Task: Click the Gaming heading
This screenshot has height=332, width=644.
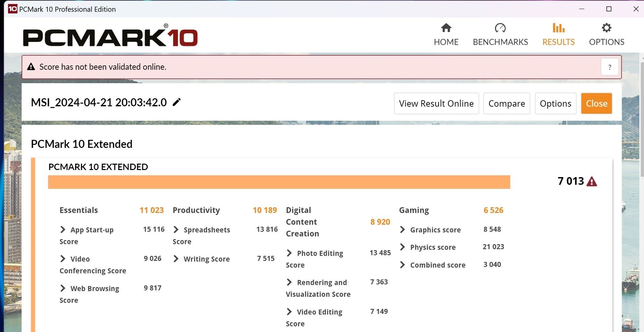Action: point(414,210)
